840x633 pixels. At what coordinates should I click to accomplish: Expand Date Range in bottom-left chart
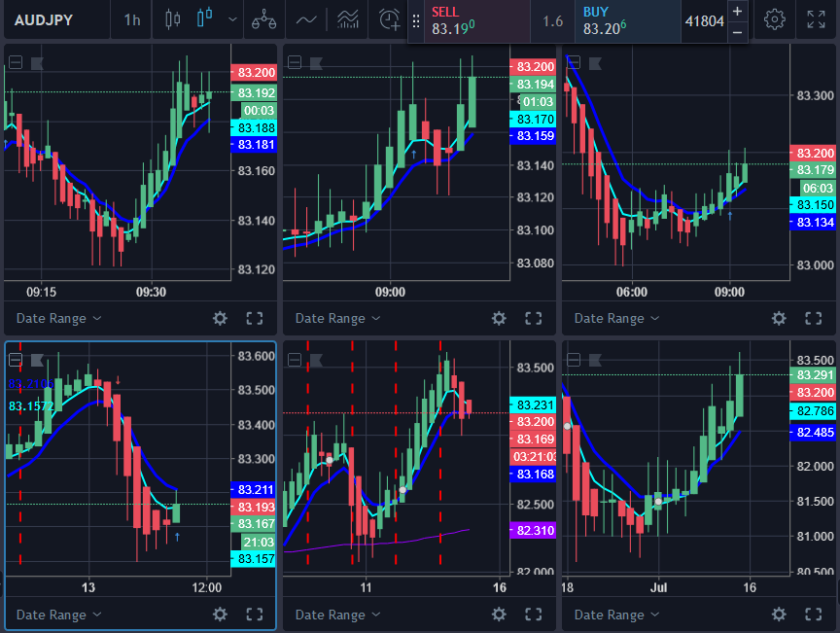59,615
